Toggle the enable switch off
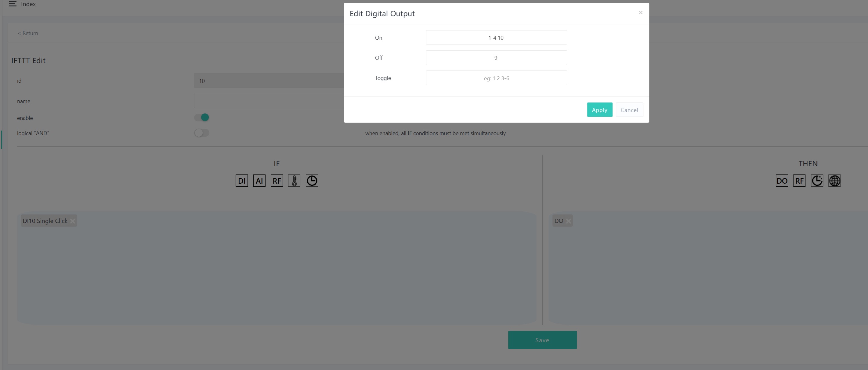The image size is (868, 370). click(201, 117)
